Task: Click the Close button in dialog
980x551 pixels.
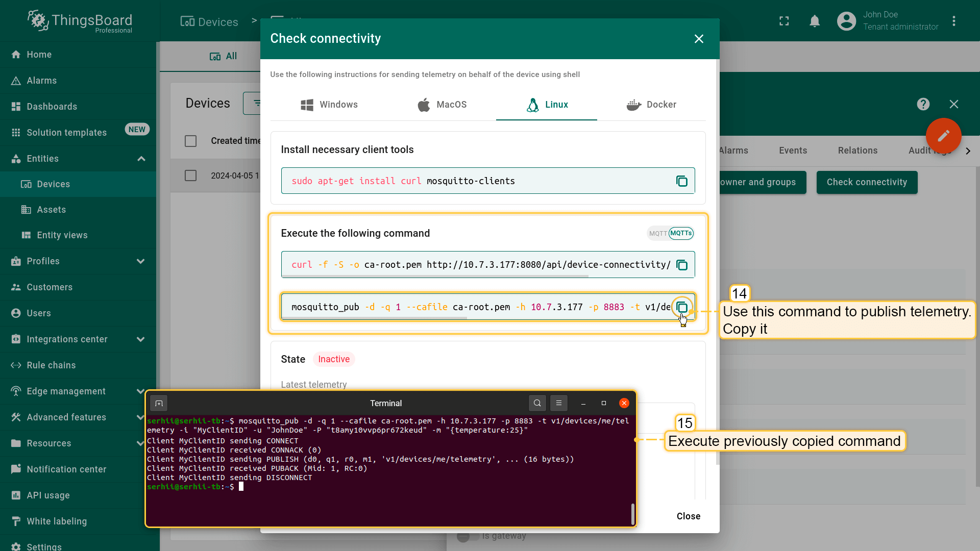Action: [688, 516]
